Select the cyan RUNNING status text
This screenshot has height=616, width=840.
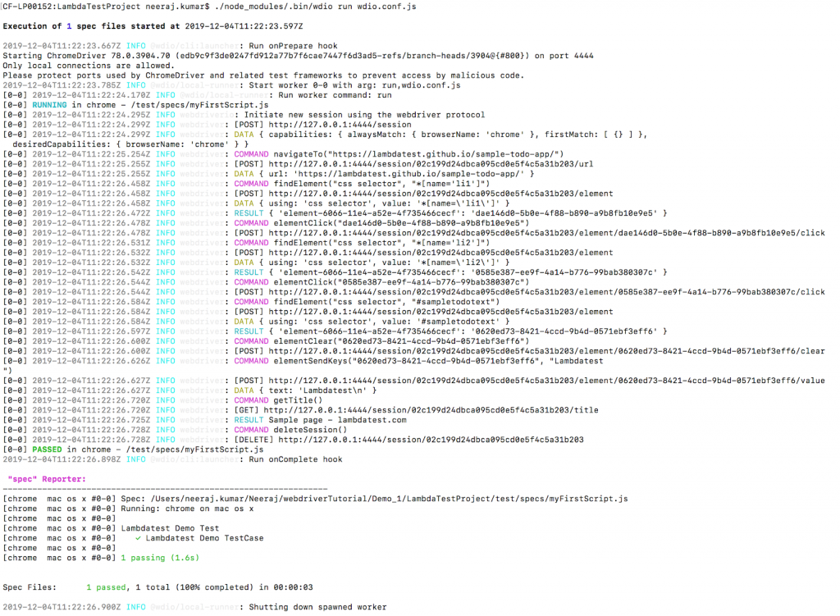(x=49, y=105)
